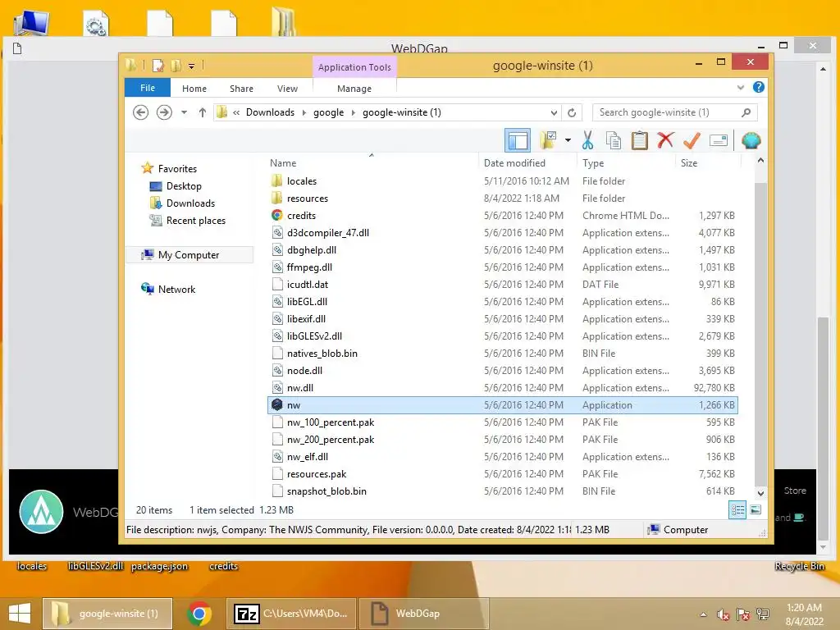Click the Help question mark icon

pyautogui.click(x=759, y=87)
